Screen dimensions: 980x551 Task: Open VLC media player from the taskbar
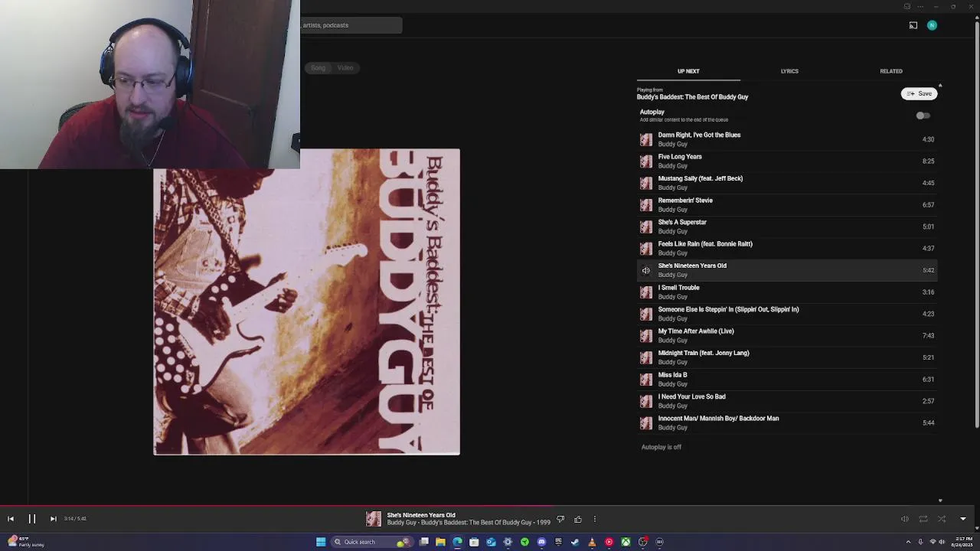coord(592,542)
